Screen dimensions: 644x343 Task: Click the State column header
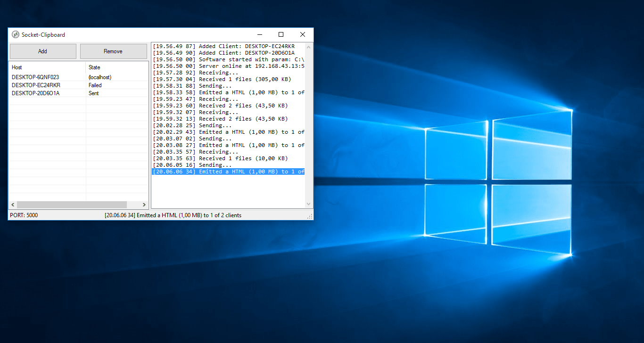pos(117,67)
